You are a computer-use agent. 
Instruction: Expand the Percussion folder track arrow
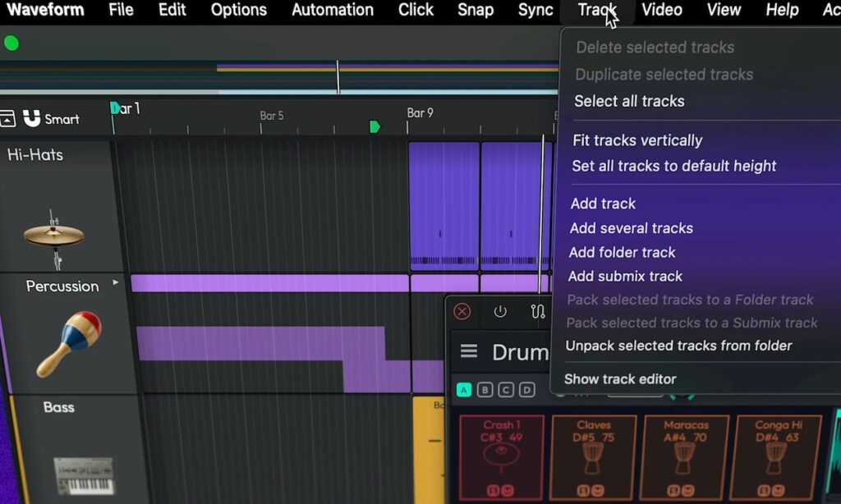[115, 282]
